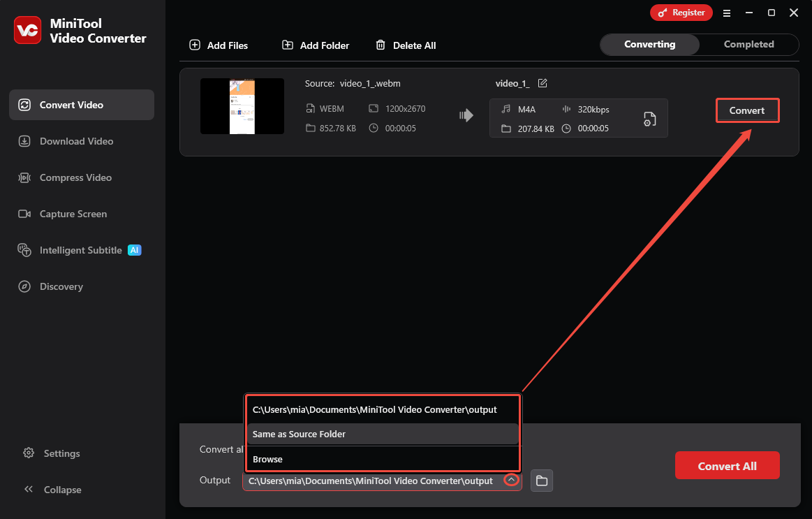Screen dimensions: 812x519
Task: Select Same as Source Folder option
Action: pos(299,434)
